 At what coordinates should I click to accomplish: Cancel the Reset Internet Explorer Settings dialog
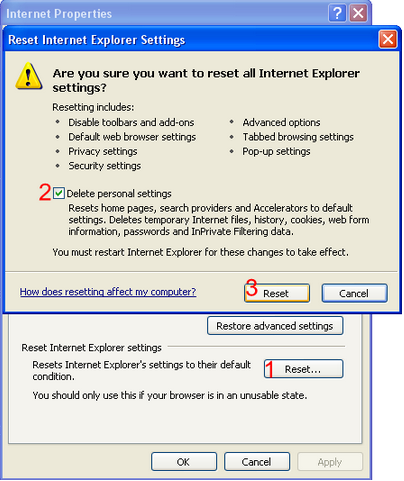pos(354,293)
